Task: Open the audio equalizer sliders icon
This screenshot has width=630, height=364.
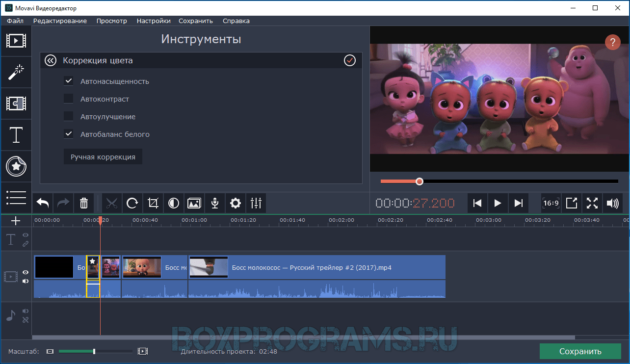Action: click(x=256, y=203)
